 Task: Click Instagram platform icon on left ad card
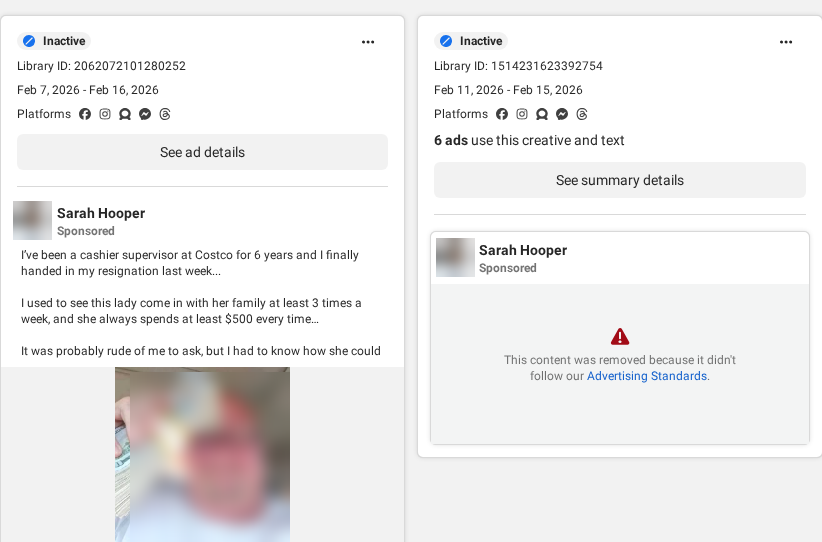pos(105,114)
